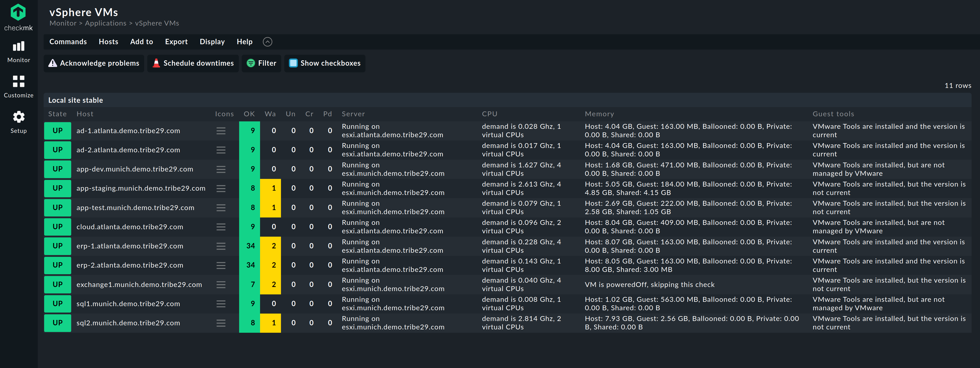Open action menu icon for app-test.munich host
980x368 pixels.
tap(221, 208)
